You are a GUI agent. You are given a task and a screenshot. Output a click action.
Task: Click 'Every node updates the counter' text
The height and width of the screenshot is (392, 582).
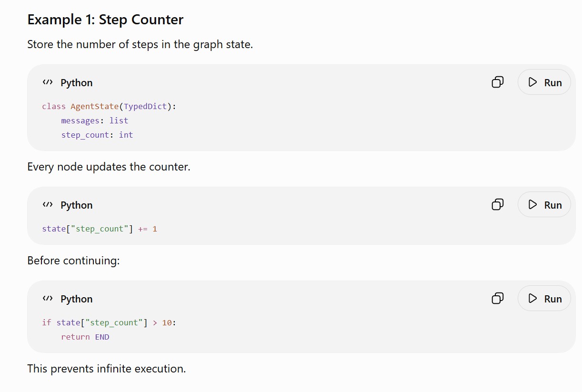(109, 167)
